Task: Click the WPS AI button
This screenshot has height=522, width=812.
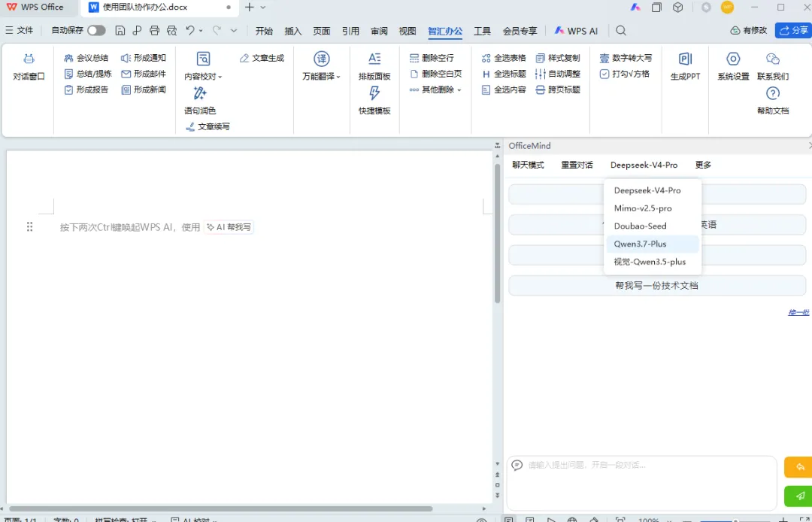Action: 576,31
